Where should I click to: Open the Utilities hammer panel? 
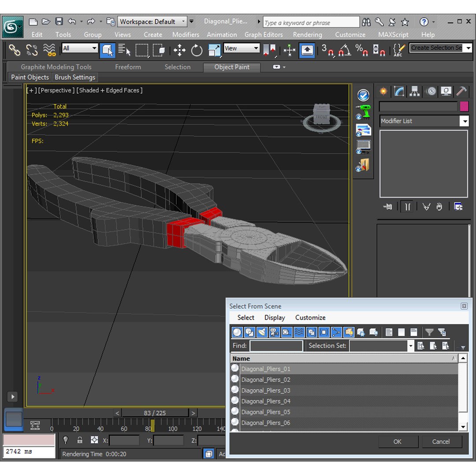coord(461,91)
